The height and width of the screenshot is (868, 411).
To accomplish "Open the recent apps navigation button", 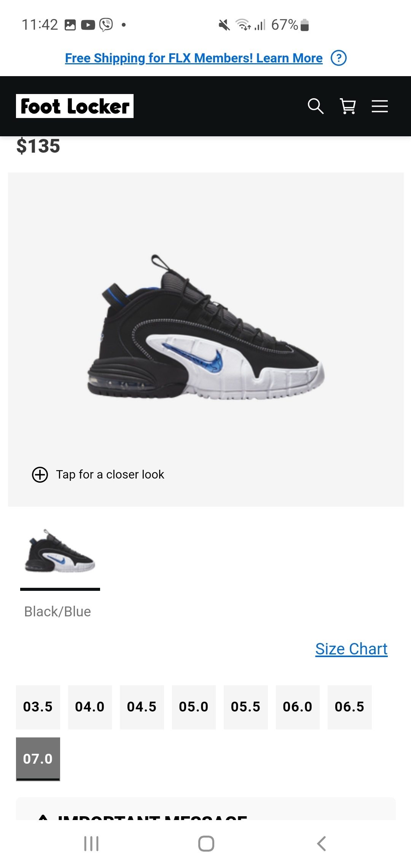I will [x=91, y=844].
